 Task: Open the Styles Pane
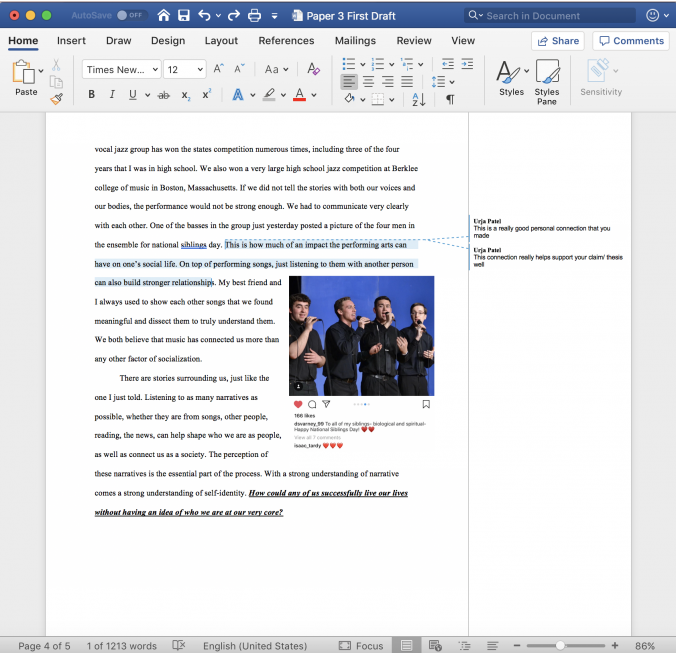[547, 82]
